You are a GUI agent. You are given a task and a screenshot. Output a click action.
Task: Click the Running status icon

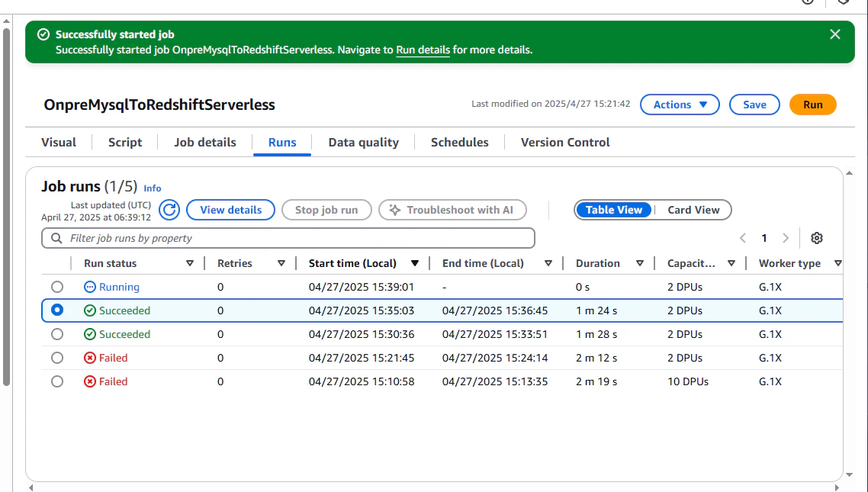[x=90, y=287]
